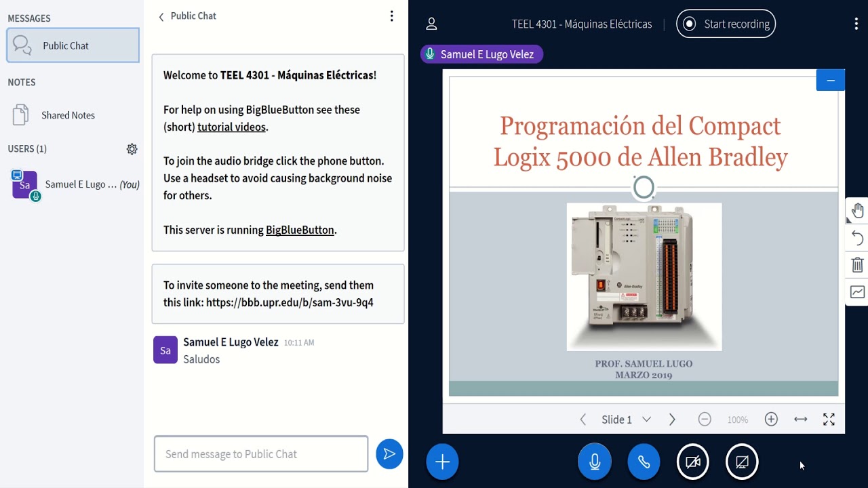The image size is (868, 488).
Task: Select the pan hand tool
Action: click(857, 211)
